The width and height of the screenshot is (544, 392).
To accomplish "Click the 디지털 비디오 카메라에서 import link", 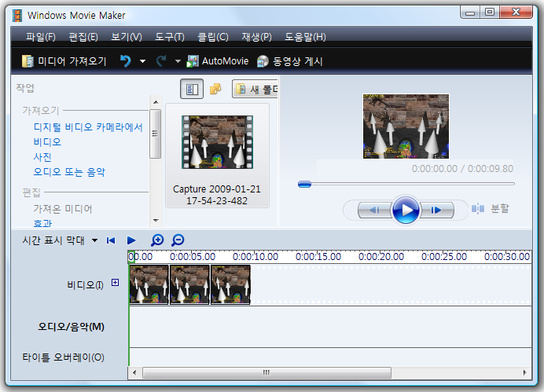I will click(87, 127).
